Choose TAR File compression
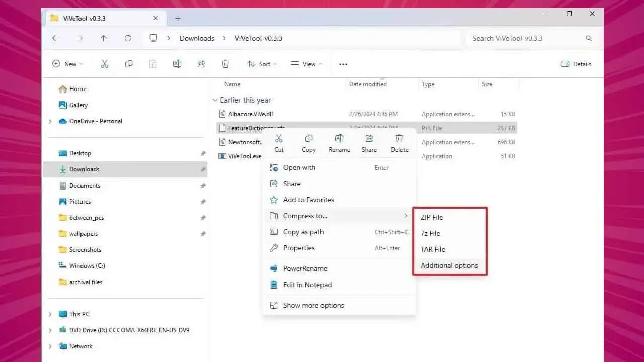This screenshot has width=644, height=362. (450, 249)
